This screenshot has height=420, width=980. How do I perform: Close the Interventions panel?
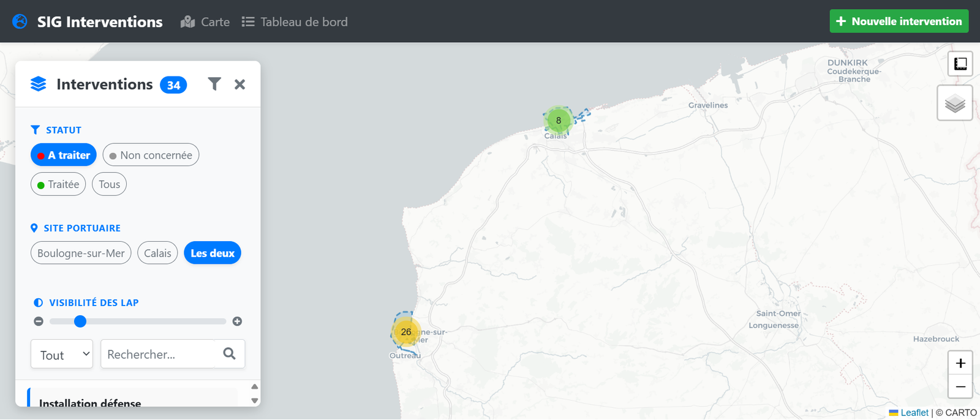tap(239, 84)
